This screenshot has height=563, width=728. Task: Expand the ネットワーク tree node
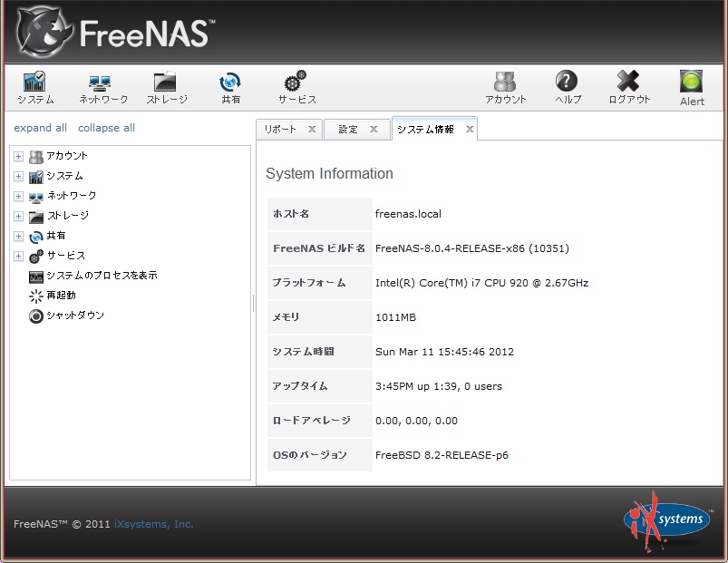point(18,197)
